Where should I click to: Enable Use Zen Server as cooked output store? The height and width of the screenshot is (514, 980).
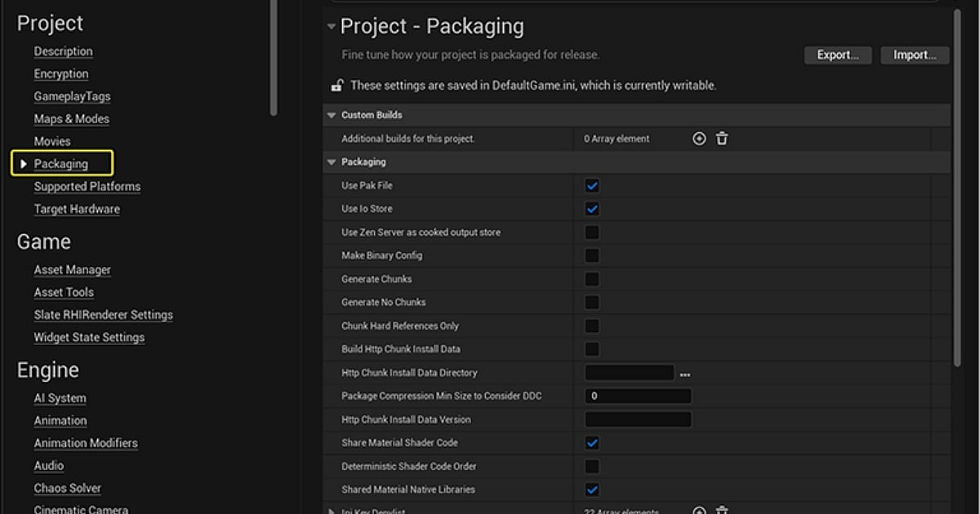click(x=592, y=233)
